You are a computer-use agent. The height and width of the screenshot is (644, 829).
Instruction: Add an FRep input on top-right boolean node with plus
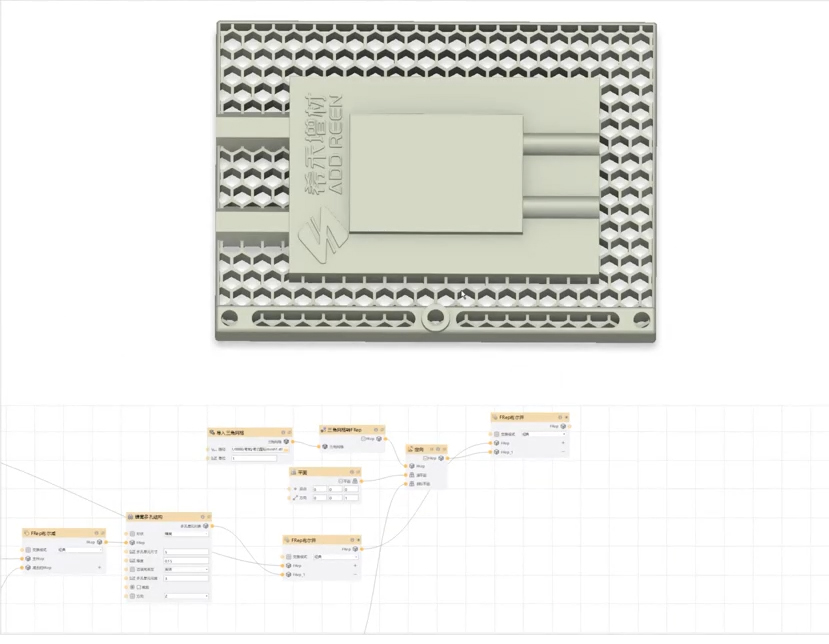click(563, 443)
